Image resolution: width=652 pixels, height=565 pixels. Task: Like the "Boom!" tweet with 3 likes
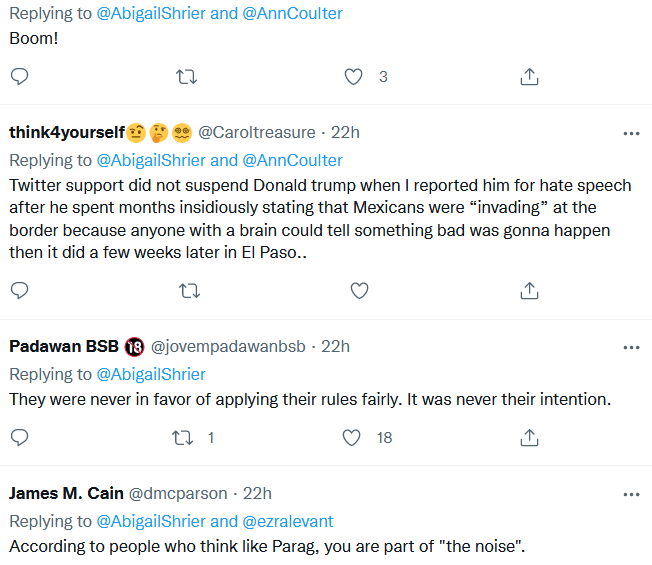[x=353, y=77]
